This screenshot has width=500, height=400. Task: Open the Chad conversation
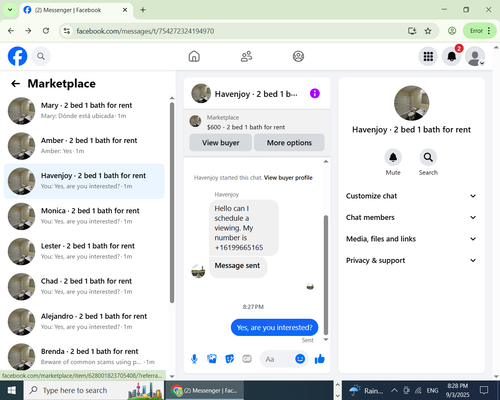pos(84,287)
